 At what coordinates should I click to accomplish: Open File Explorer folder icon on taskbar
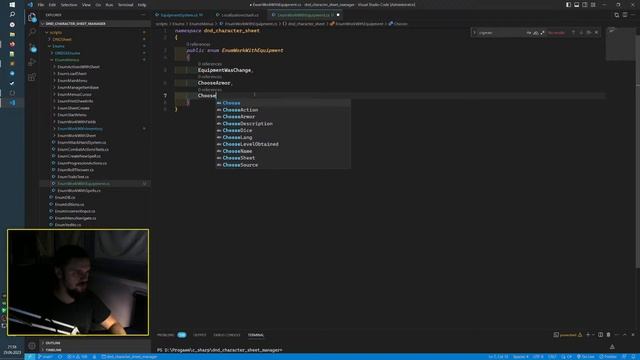(12, 34)
